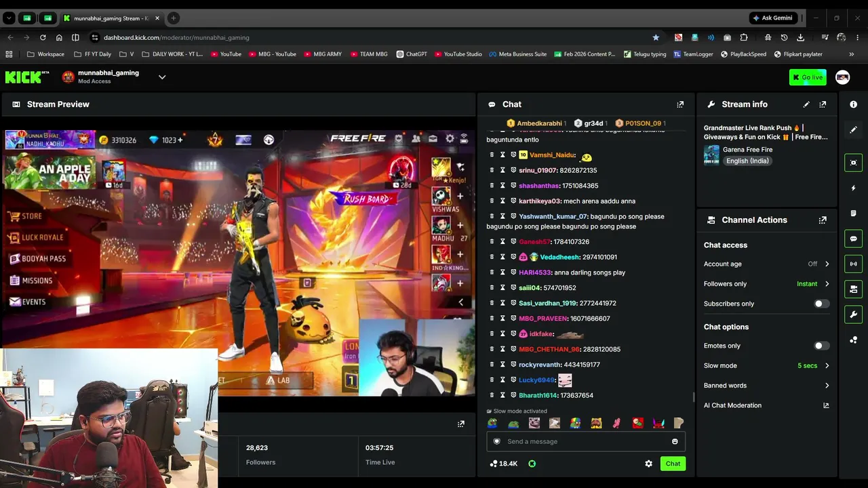Image resolution: width=868 pixels, height=488 pixels.
Task: Open the Meta Business Suite bookmark
Action: [x=517, y=54]
